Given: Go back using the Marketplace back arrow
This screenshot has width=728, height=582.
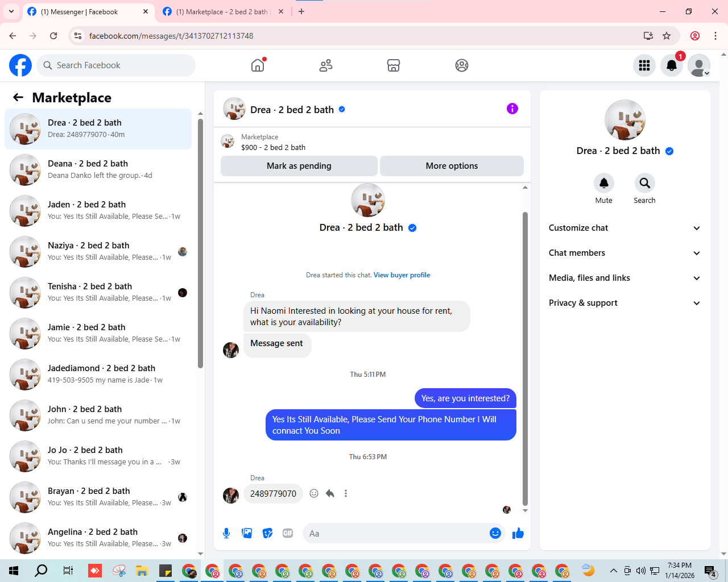Looking at the screenshot, I should pos(18,98).
